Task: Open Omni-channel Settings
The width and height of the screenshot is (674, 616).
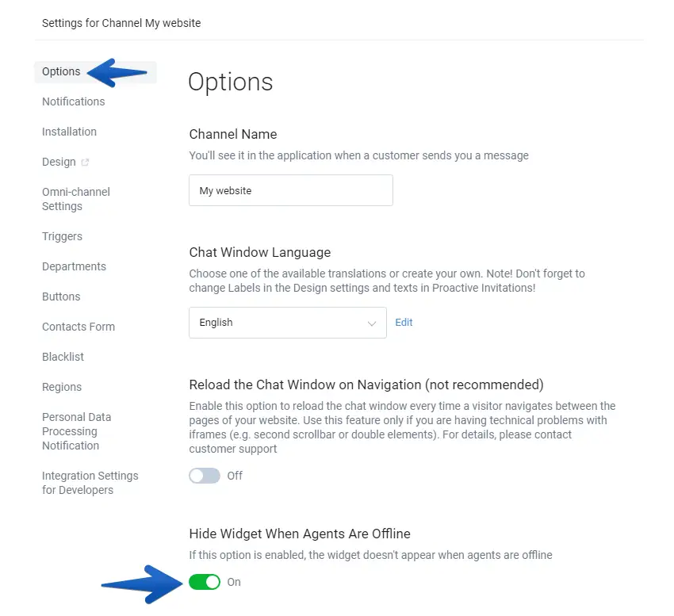Action: 75,199
